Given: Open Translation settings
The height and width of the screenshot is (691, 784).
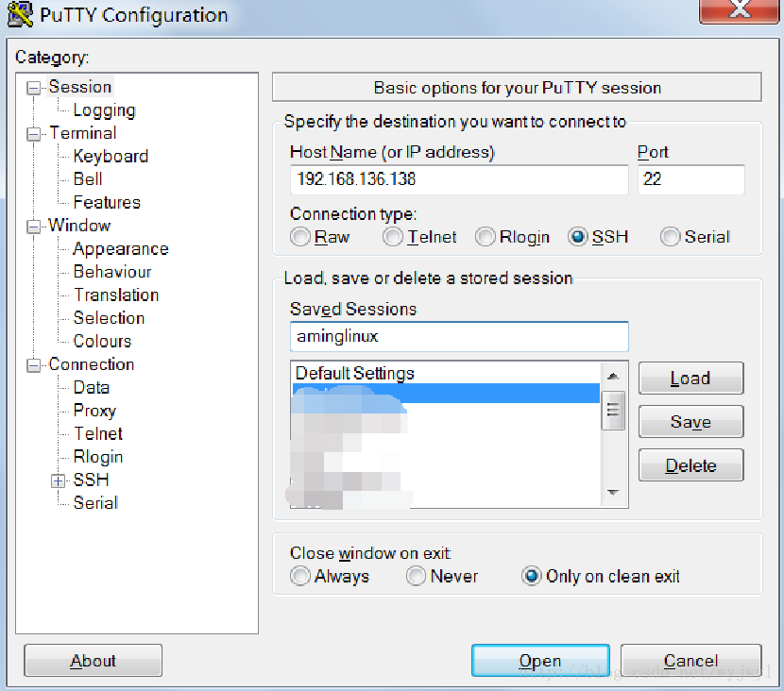Looking at the screenshot, I should tap(116, 295).
